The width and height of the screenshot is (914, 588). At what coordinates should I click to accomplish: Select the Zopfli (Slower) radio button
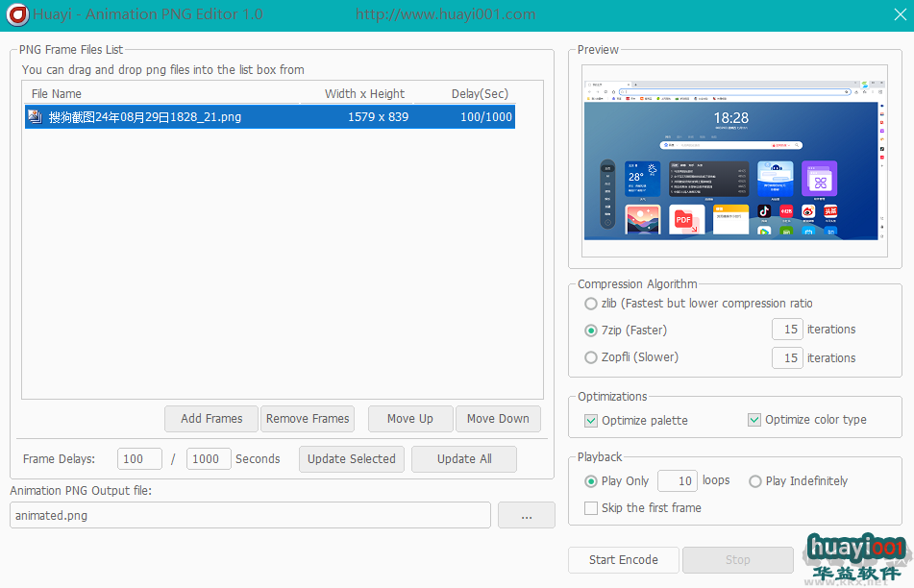(x=590, y=357)
